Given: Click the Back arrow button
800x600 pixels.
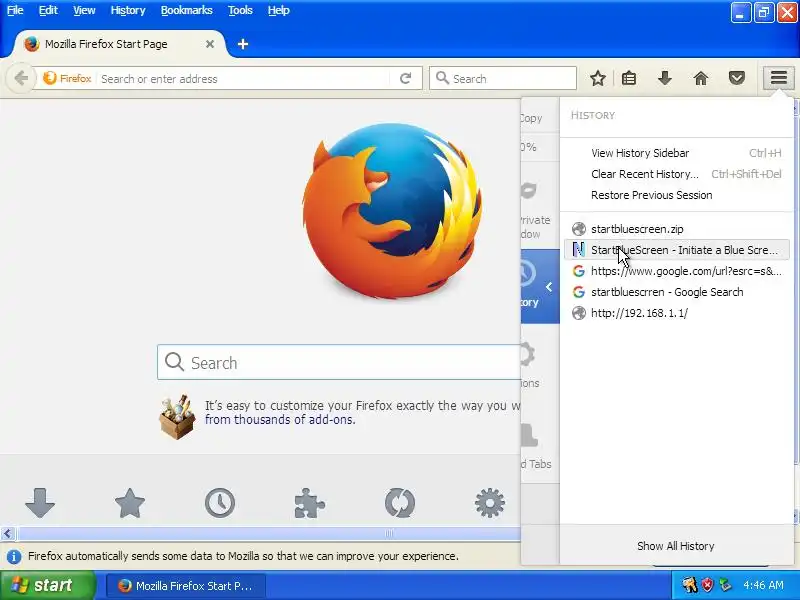Looking at the screenshot, I should tap(21, 79).
